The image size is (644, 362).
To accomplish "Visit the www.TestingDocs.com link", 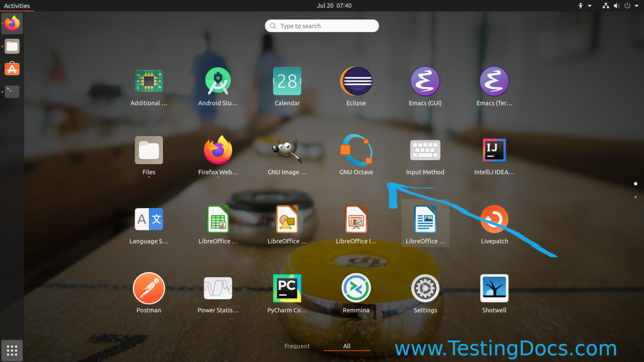I will click(x=504, y=348).
